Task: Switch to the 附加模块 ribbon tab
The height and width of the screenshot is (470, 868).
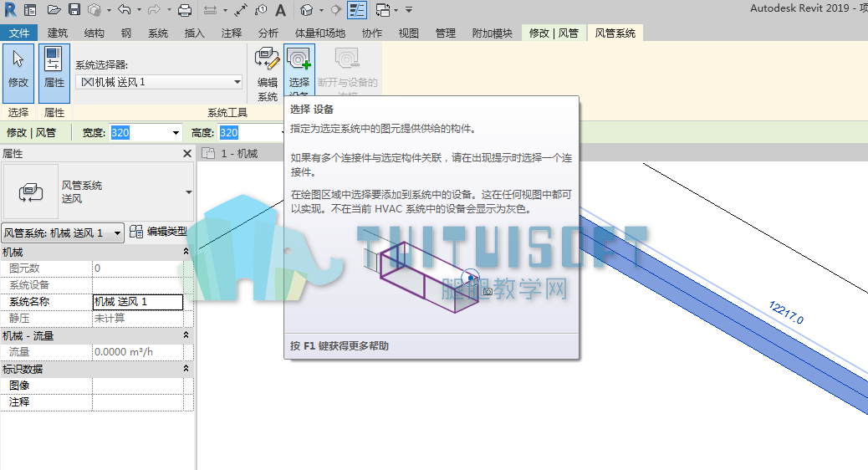Action: (x=493, y=33)
